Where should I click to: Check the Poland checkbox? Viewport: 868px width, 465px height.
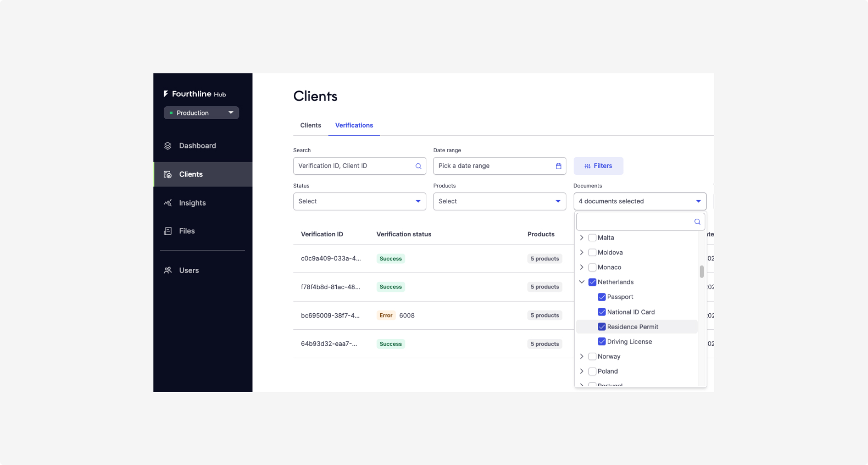(592, 371)
